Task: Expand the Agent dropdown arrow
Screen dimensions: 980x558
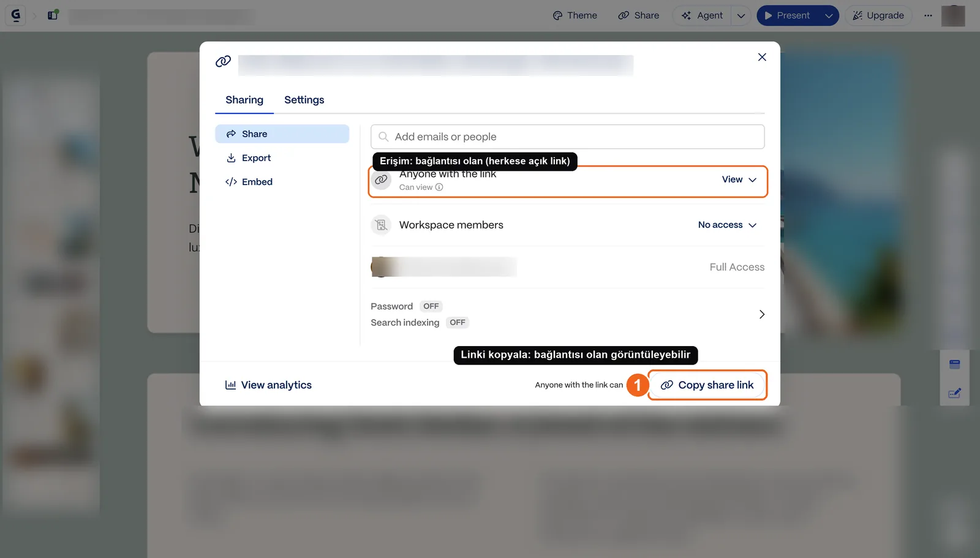Action: click(741, 15)
